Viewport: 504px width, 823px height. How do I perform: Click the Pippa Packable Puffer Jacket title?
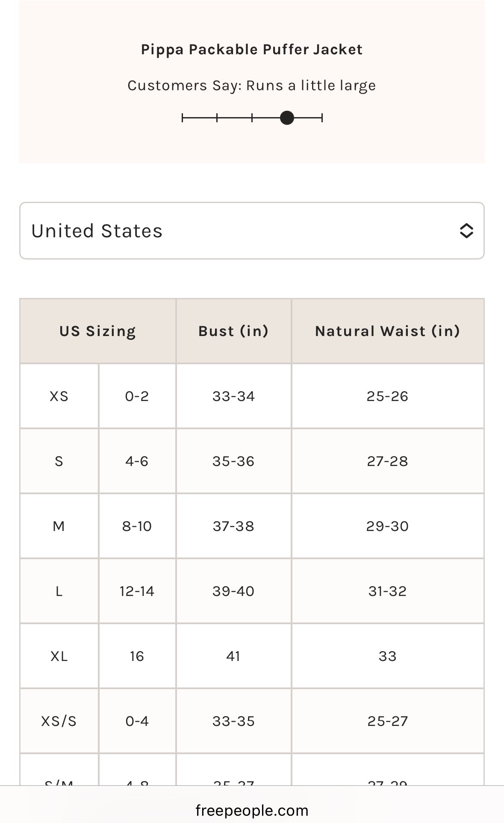(x=252, y=50)
